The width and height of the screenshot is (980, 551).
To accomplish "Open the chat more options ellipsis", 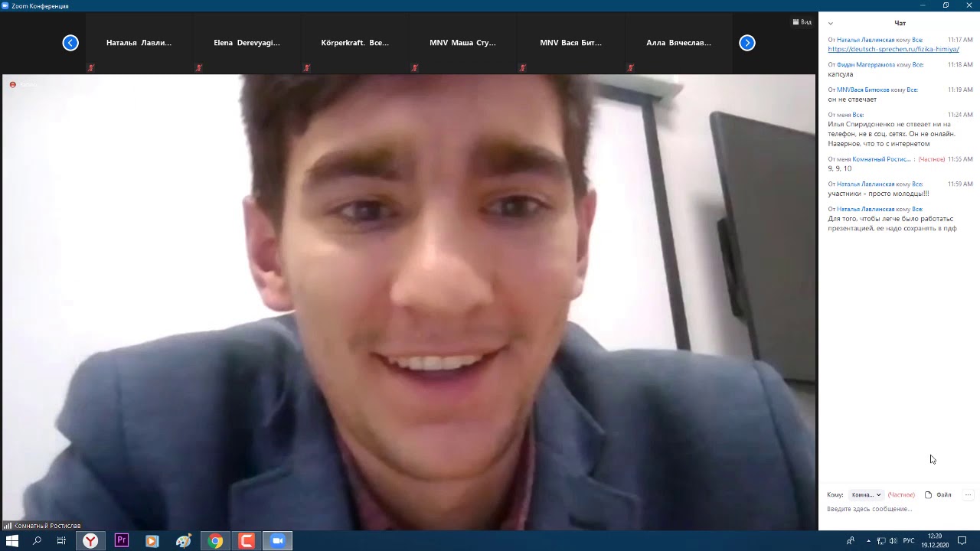I will [x=968, y=495].
